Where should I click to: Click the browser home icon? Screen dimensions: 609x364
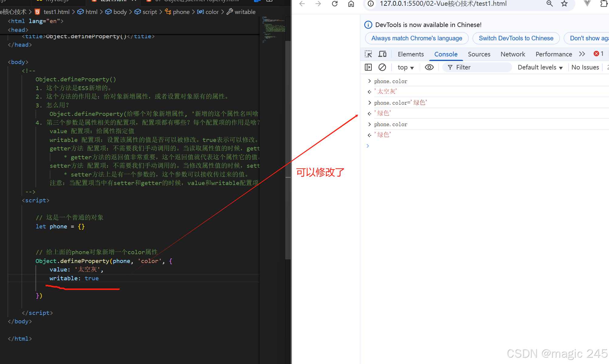point(351,4)
